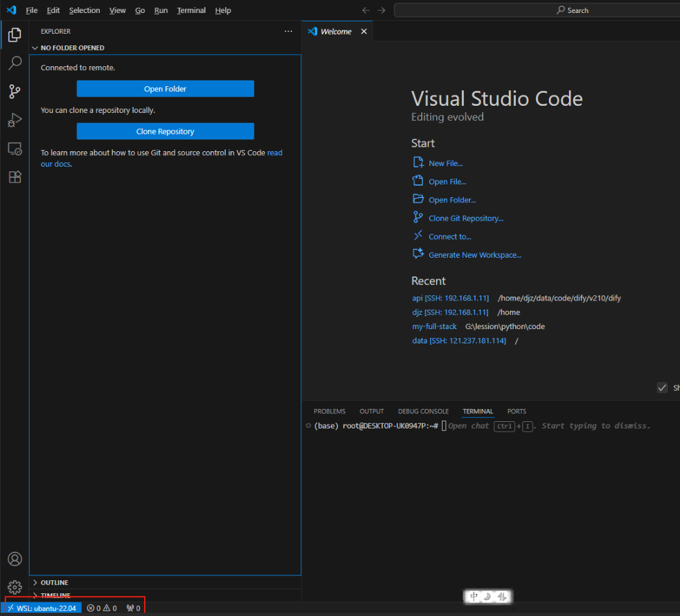Open the Help menu

223,10
